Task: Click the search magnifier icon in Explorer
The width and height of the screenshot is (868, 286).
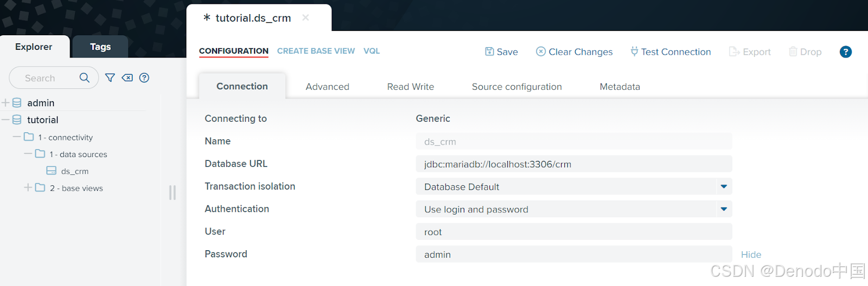Action: click(x=84, y=77)
